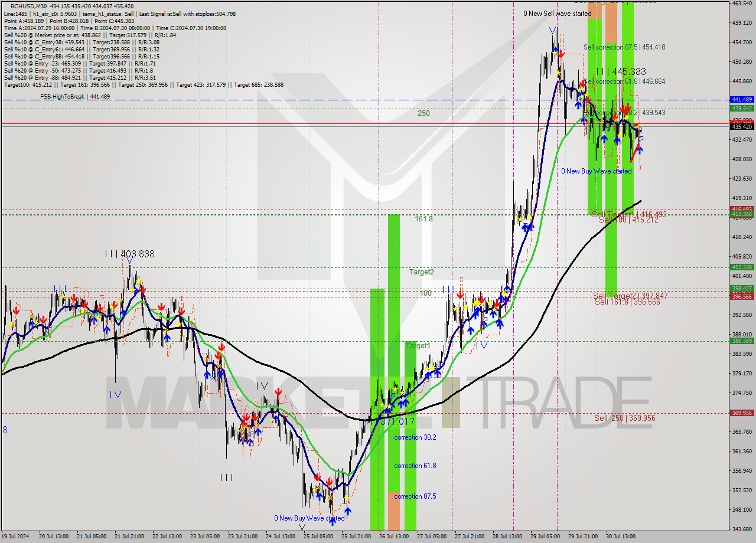Click the '20 Jul 13:00' time axis label
This screenshot has width=756, height=543.
click(x=54, y=537)
